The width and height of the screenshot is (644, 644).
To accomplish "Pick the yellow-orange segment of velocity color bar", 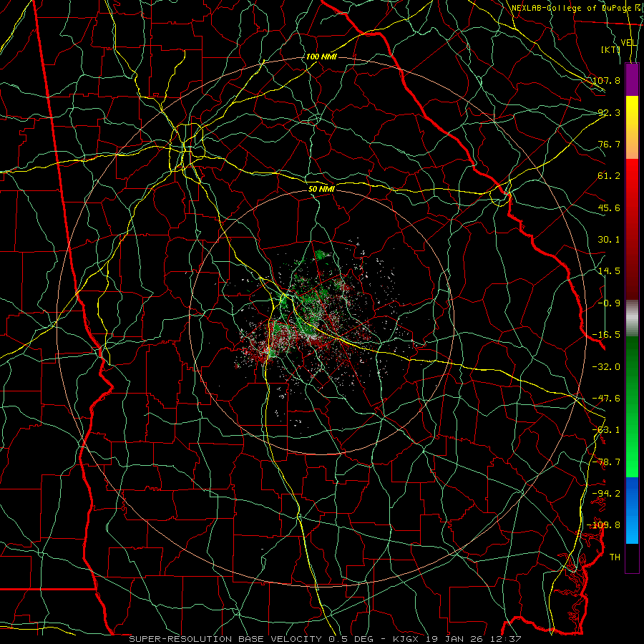I will [x=632, y=127].
